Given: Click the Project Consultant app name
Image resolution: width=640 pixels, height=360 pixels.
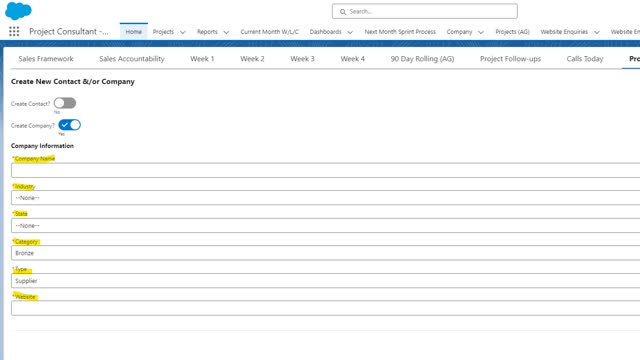Looking at the screenshot, I should click(x=69, y=31).
